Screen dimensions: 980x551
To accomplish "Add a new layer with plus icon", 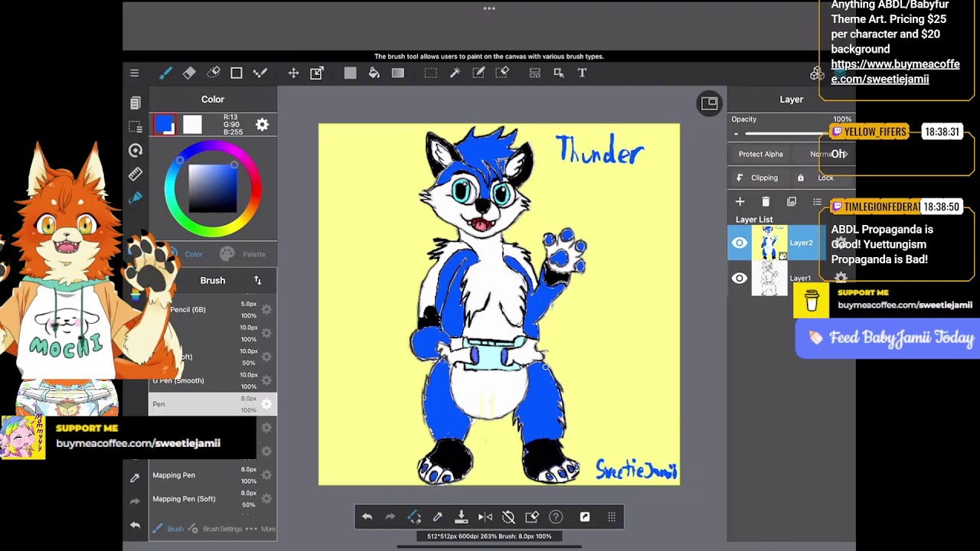I will tap(740, 201).
